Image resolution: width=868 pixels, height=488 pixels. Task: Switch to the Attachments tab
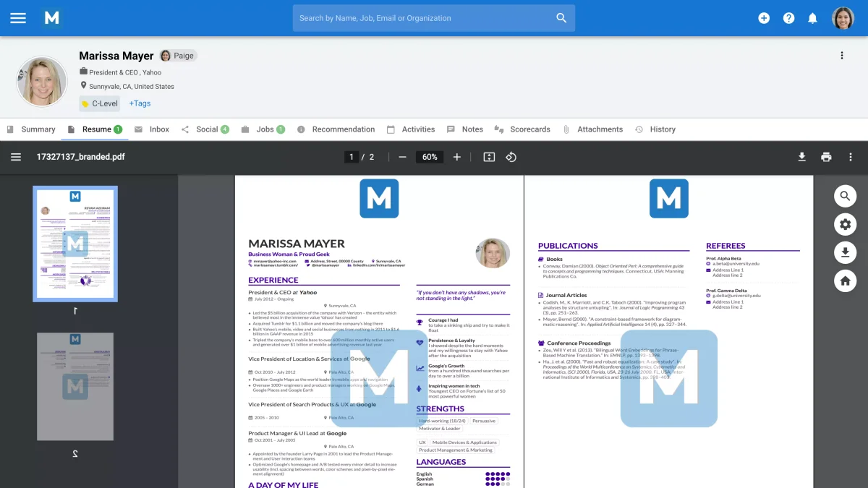pos(600,129)
